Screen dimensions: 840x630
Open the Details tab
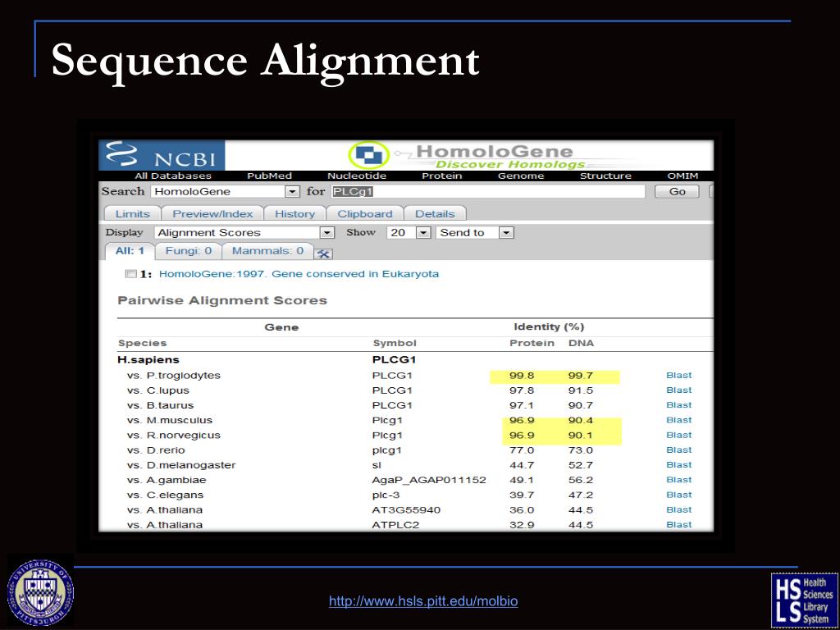[435, 214]
